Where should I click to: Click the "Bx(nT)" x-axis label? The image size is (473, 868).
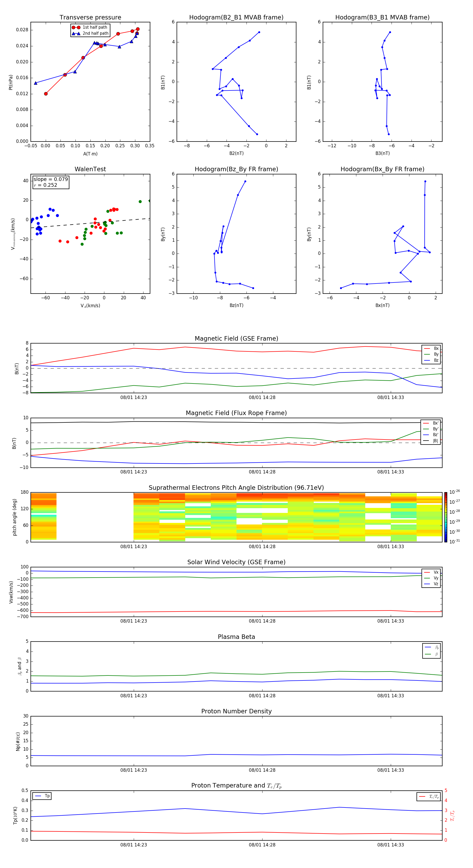(382, 305)
